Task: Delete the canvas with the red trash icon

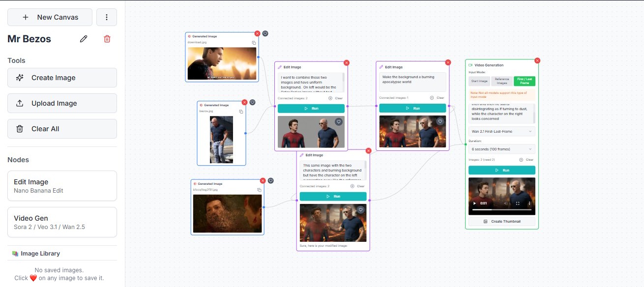Action: 107,39
